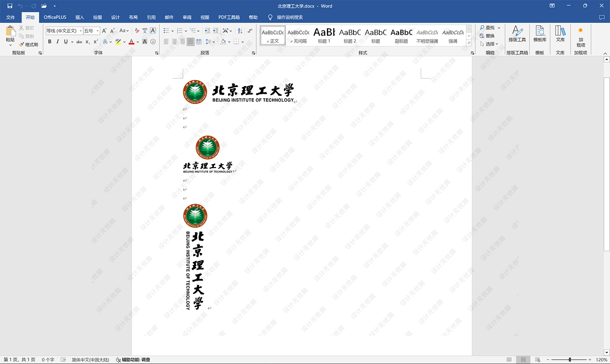The image size is (610, 364).
Task: Click the horizontal Beijing Institute of Technology logo
Action: [x=238, y=92]
